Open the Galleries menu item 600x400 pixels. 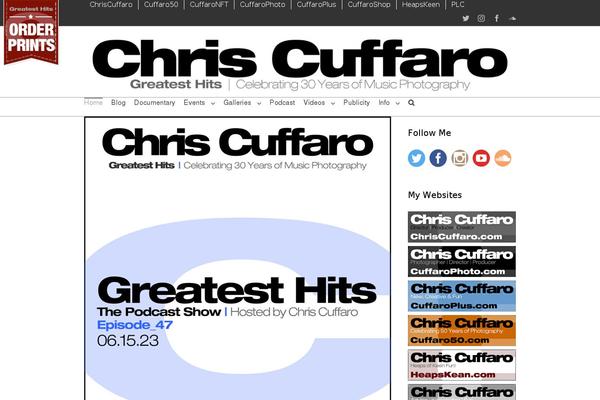click(x=237, y=103)
